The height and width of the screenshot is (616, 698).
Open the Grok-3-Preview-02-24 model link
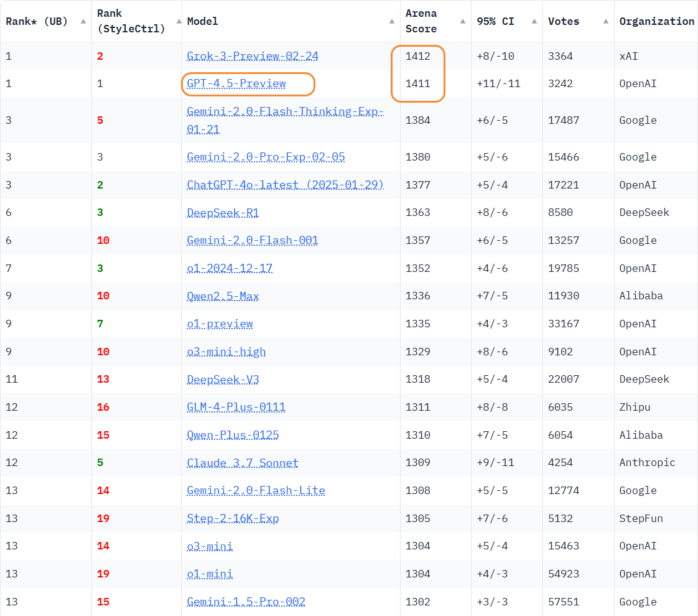coord(253,56)
